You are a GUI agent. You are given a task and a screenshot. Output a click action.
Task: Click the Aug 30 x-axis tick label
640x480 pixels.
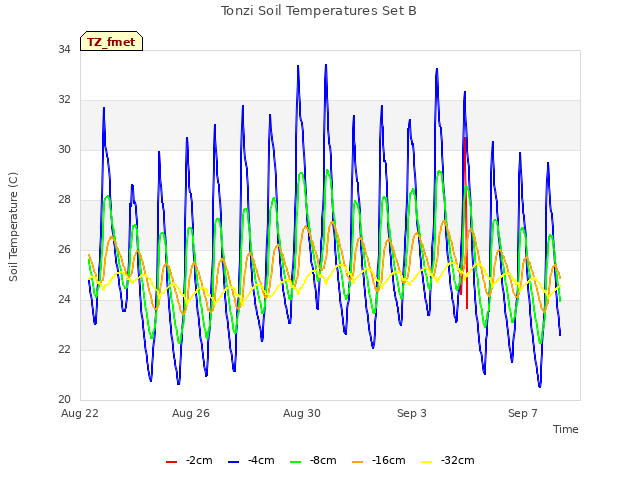[x=302, y=413]
